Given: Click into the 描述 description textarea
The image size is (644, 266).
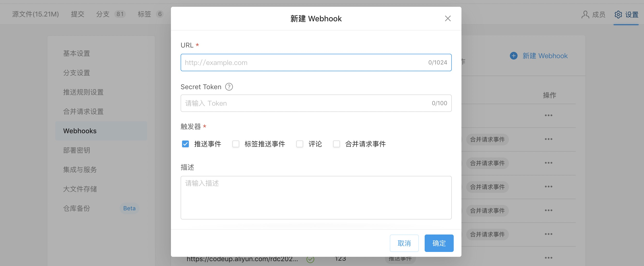Looking at the screenshot, I should [316, 198].
